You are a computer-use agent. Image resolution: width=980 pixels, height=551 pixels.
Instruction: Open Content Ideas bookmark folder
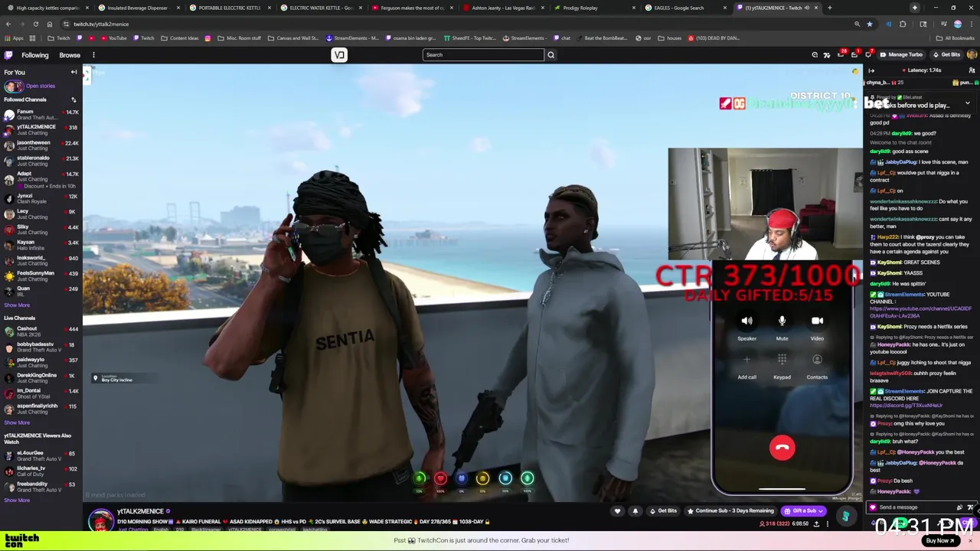(x=179, y=37)
